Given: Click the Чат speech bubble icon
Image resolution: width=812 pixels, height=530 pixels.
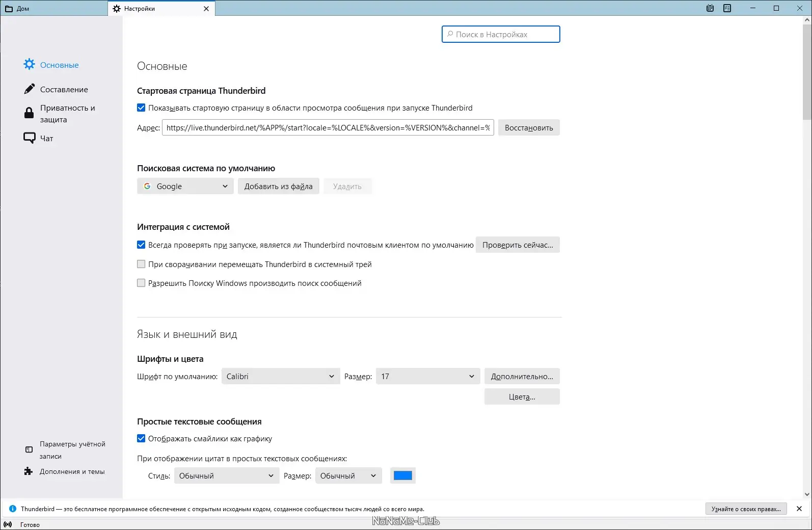Looking at the screenshot, I should [30, 138].
